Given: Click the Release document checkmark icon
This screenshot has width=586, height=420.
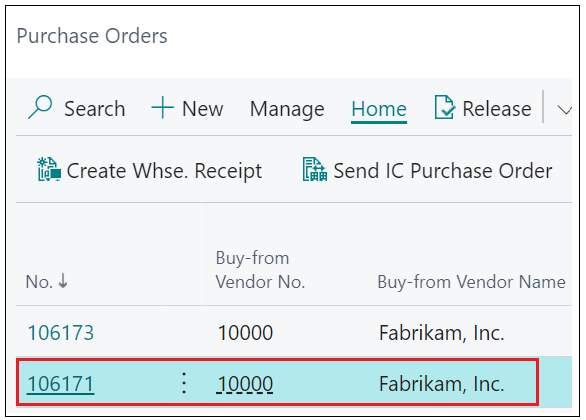Looking at the screenshot, I should coord(445,108).
